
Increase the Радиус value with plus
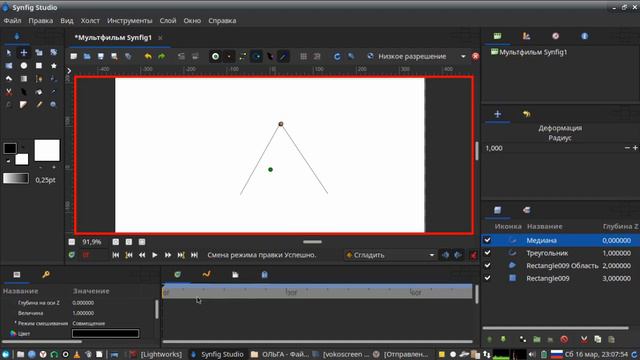[635, 148]
